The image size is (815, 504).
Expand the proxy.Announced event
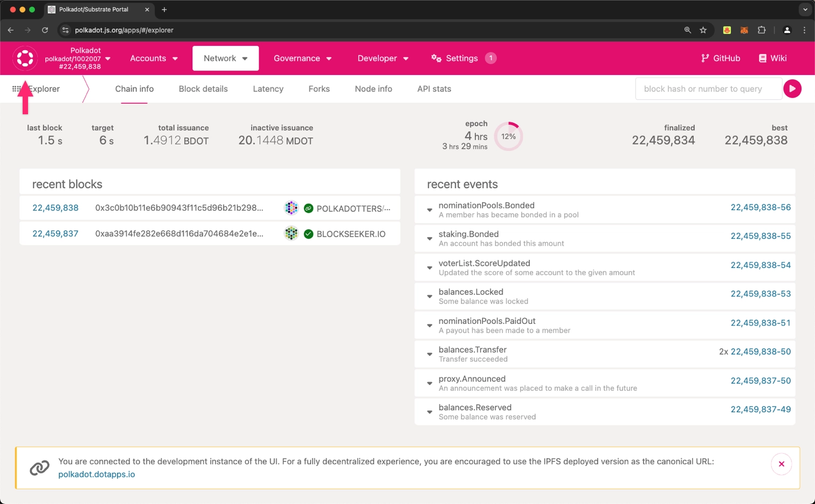(430, 383)
